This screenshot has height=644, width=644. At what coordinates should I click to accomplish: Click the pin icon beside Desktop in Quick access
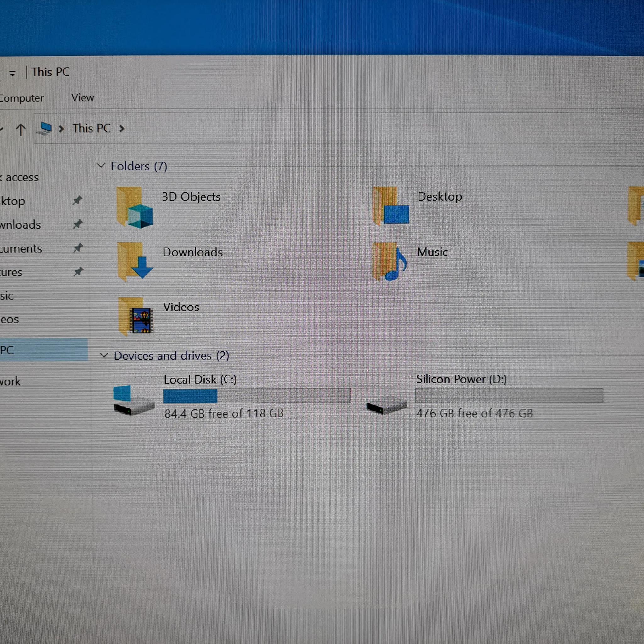[x=77, y=200]
